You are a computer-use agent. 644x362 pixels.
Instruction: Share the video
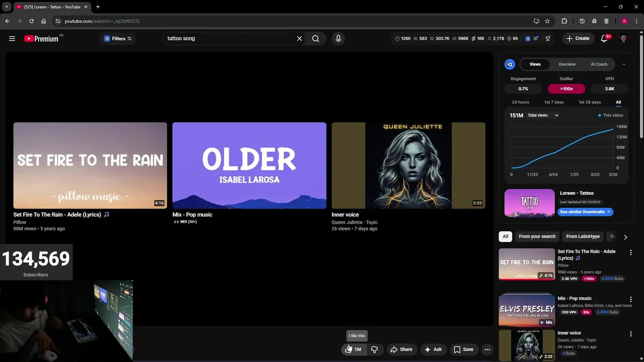(401, 349)
